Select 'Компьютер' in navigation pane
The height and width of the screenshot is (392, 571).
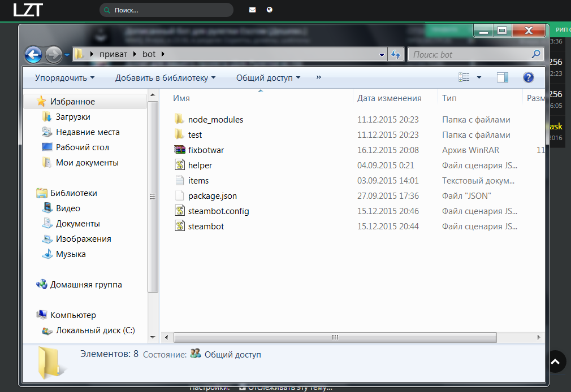tap(73, 315)
